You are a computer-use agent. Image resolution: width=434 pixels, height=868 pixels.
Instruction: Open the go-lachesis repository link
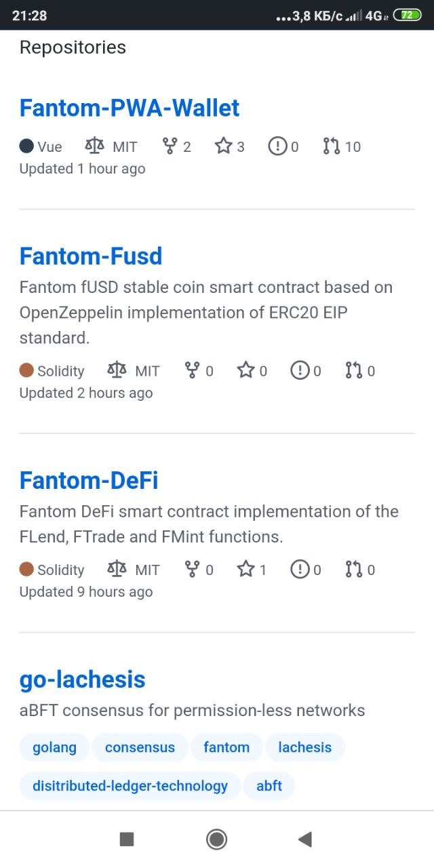click(83, 679)
